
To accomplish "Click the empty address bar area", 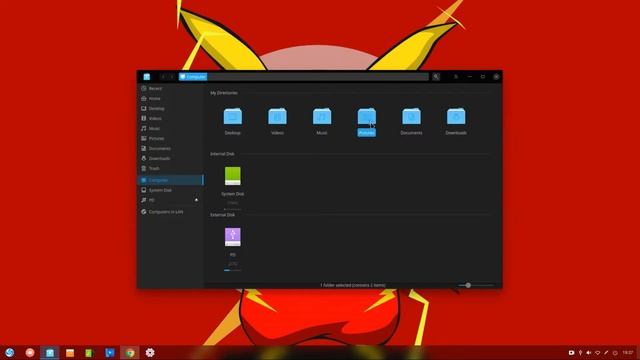I will [x=318, y=77].
